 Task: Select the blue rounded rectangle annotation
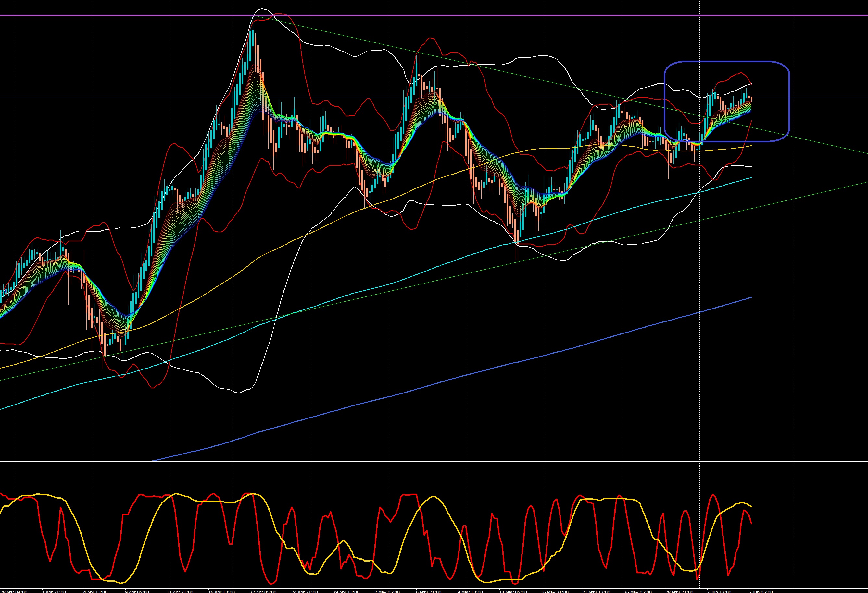click(x=727, y=61)
